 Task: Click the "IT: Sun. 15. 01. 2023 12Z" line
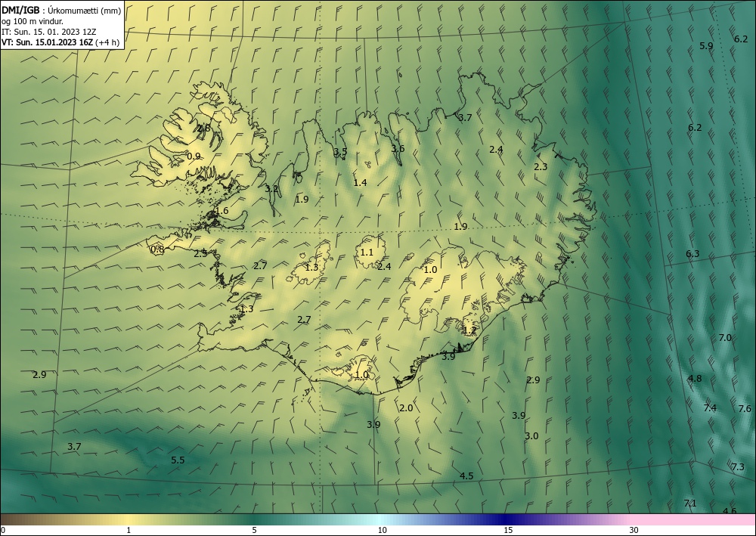pos(48,31)
